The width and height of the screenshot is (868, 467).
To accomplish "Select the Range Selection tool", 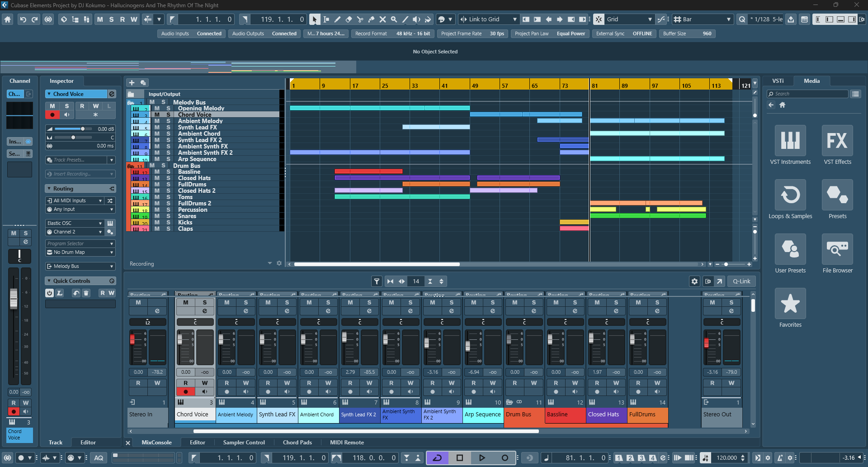I will [326, 19].
